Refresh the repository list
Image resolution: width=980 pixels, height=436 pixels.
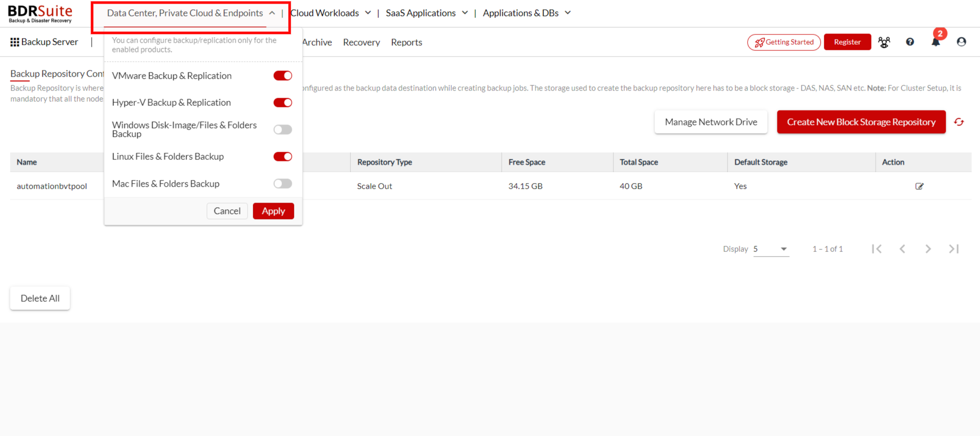(959, 122)
